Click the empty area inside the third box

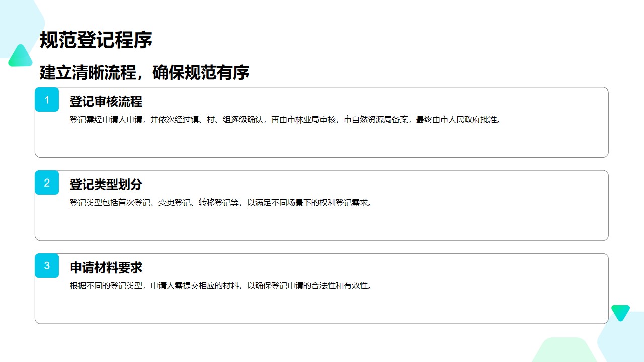coord(322,308)
